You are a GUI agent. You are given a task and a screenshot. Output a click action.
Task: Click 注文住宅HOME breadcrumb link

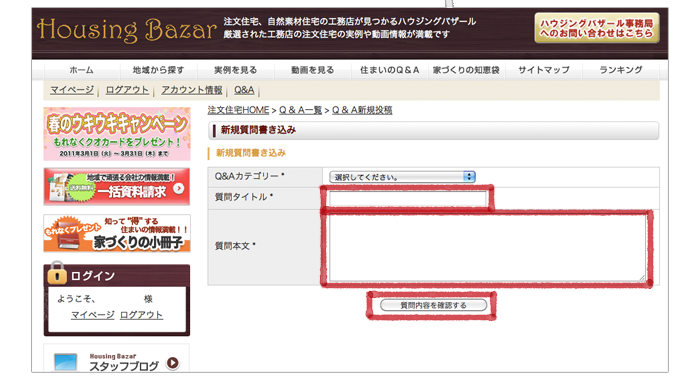point(238,110)
